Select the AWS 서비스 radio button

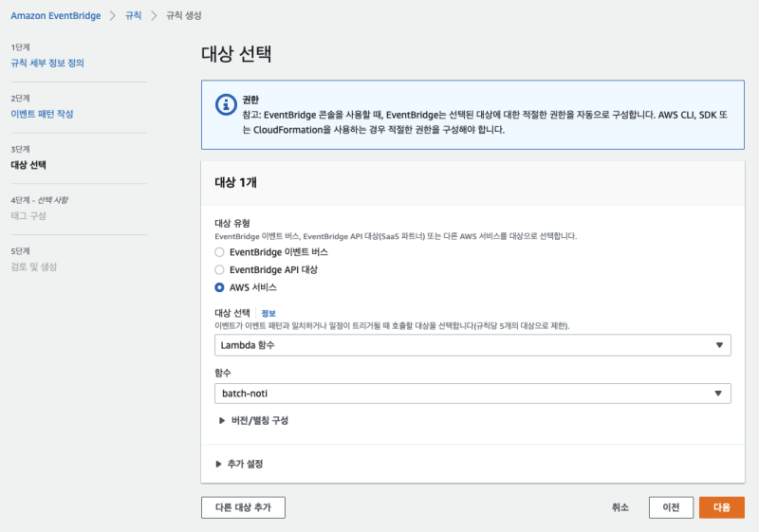[219, 287]
